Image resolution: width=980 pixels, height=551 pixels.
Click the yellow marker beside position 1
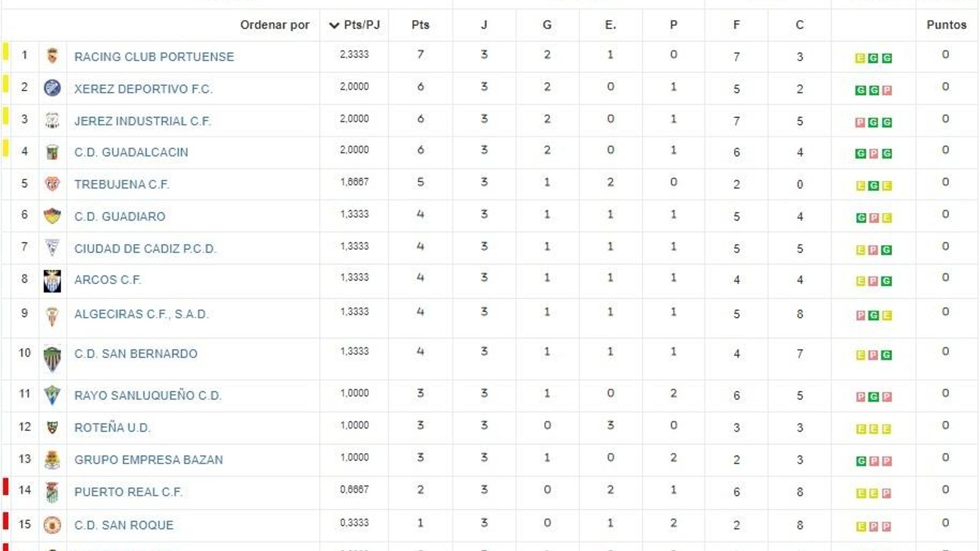click(6, 51)
